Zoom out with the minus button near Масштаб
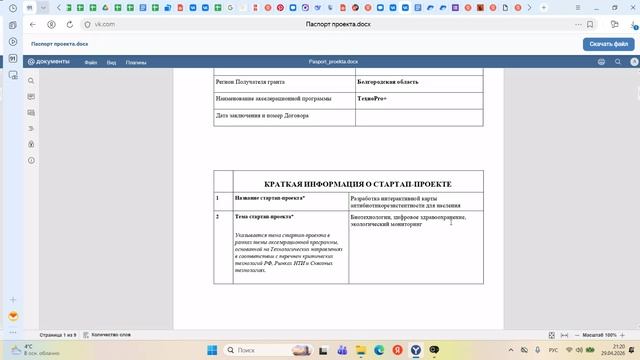 pyautogui.click(x=577, y=335)
